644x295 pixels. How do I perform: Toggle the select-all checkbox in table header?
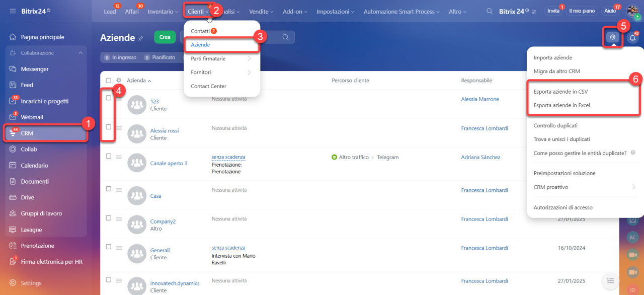click(108, 81)
